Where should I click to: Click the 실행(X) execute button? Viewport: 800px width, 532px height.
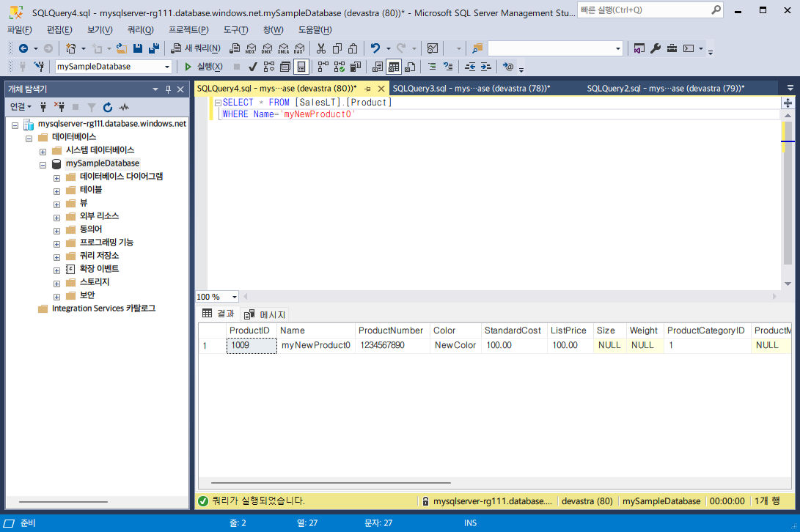pyautogui.click(x=204, y=66)
